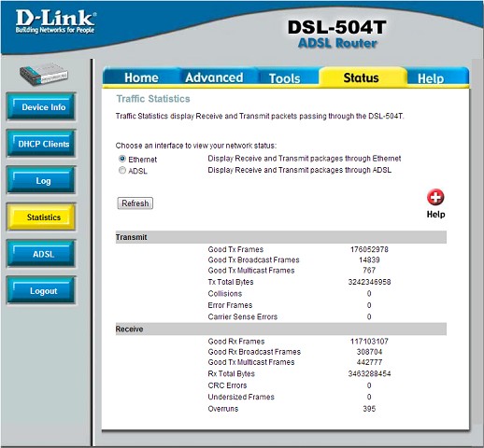The width and height of the screenshot is (484, 448).
Task: Click the Help label under plus icon
Action: (x=435, y=215)
